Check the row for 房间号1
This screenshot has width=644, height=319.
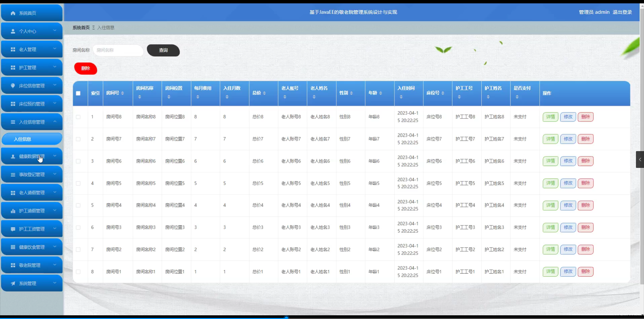click(78, 272)
